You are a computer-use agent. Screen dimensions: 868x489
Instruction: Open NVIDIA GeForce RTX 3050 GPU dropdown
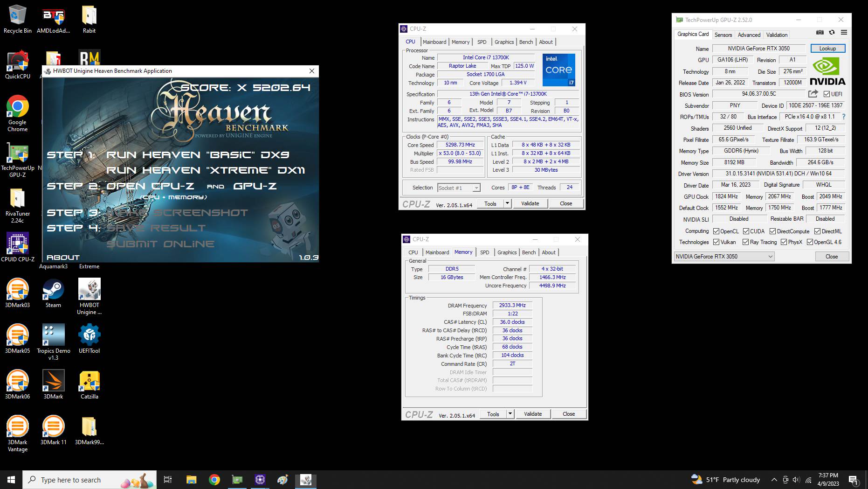pos(724,256)
